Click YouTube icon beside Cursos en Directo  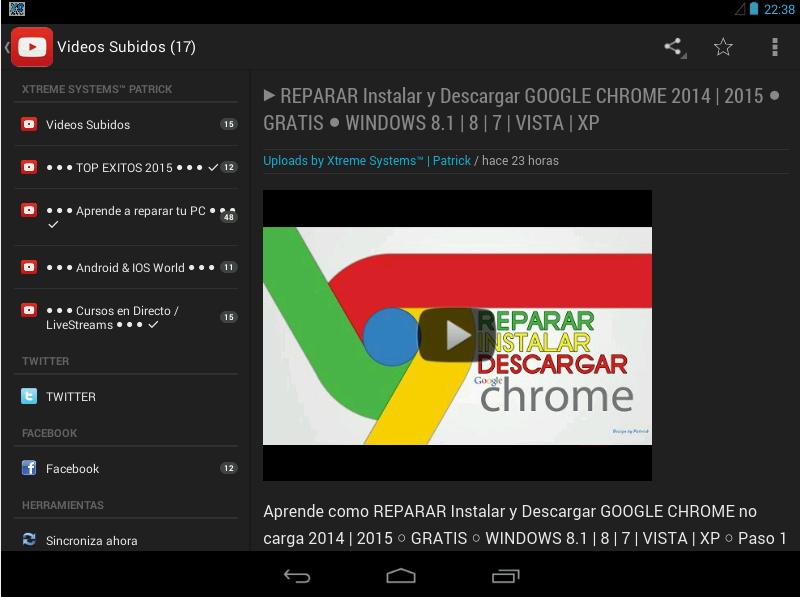point(29,310)
